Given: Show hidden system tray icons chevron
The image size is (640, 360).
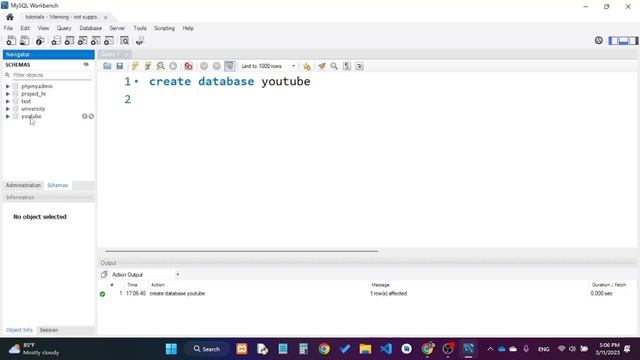Looking at the screenshot, I should pos(490,349).
